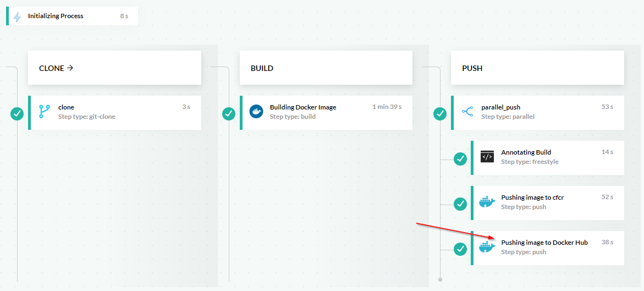Screen dimensions: 644x291
Task: Click the green checkmark beside Annotating Build
Action: 460,159
